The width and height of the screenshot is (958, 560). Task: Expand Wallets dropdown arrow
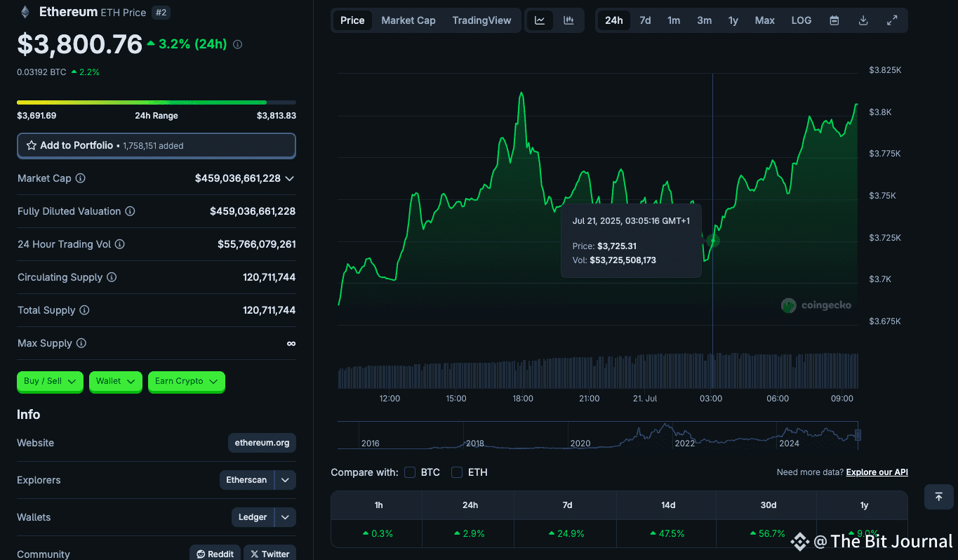click(285, 517)
